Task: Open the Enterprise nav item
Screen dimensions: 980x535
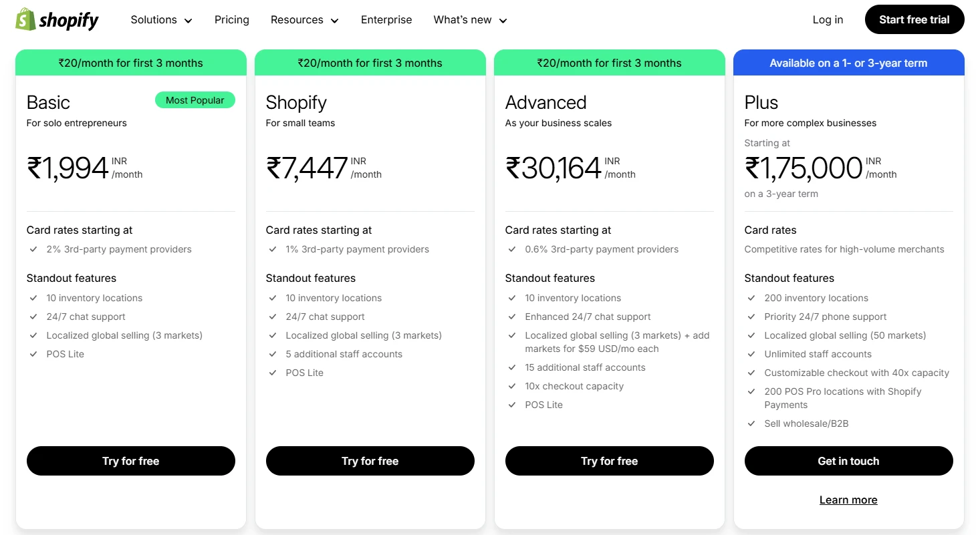Action: pos(386,20)
